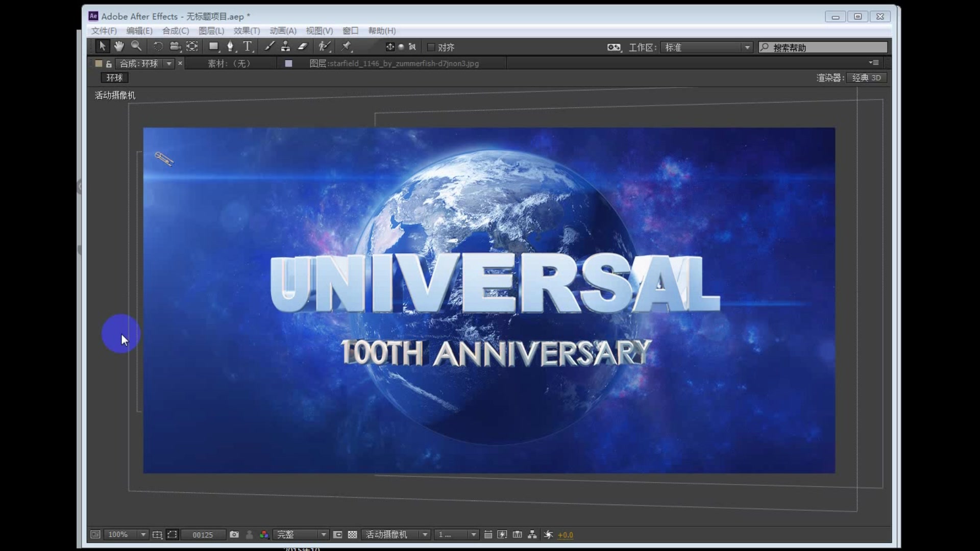
Task: Open the 100% magnification dropdown
Action: point(126,534)
